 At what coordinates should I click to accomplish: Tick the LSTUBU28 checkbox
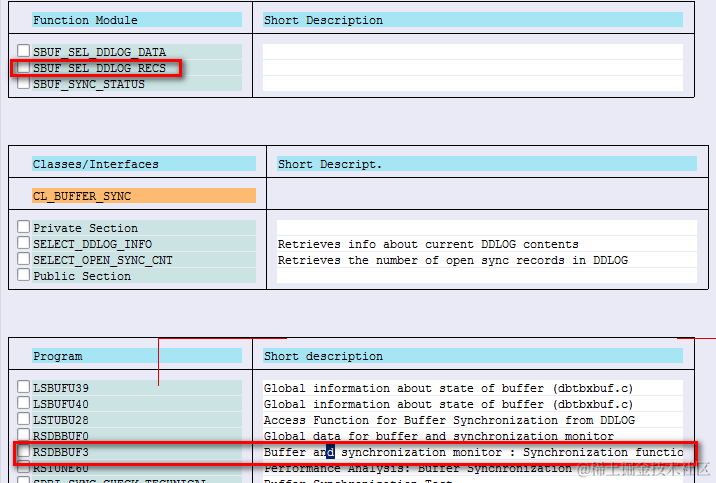point(23,419)
